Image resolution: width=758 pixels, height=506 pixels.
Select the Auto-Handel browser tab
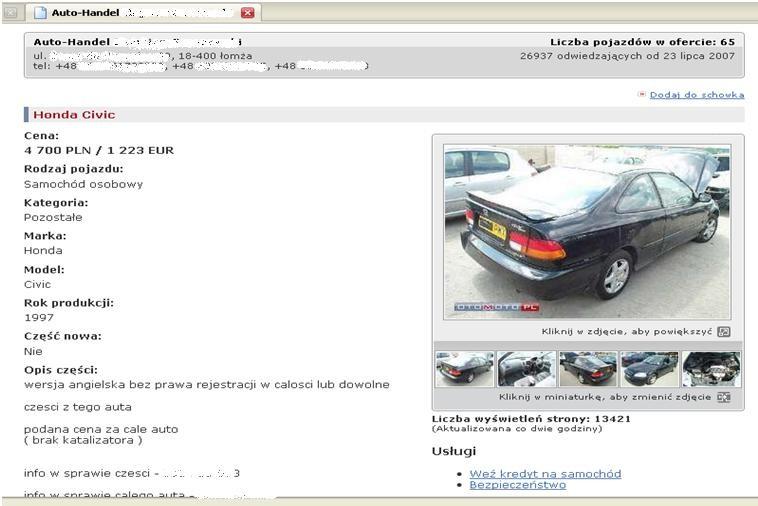[144, 13]
